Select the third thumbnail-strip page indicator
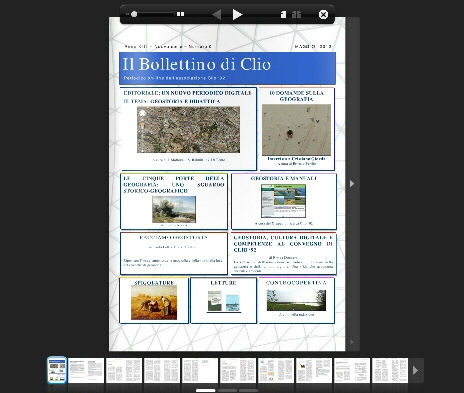The height and width of the screenshot is (393, 464). point(248,390)
